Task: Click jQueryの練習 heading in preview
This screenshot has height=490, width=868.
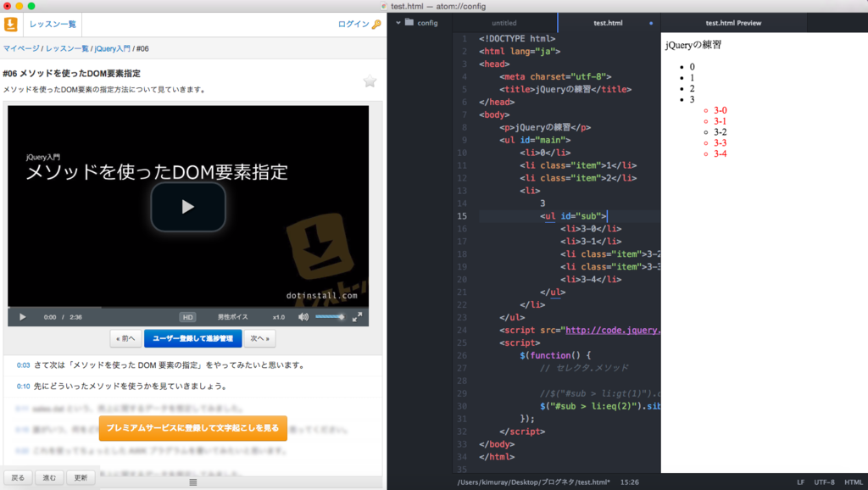Action: tap(693, 46)
